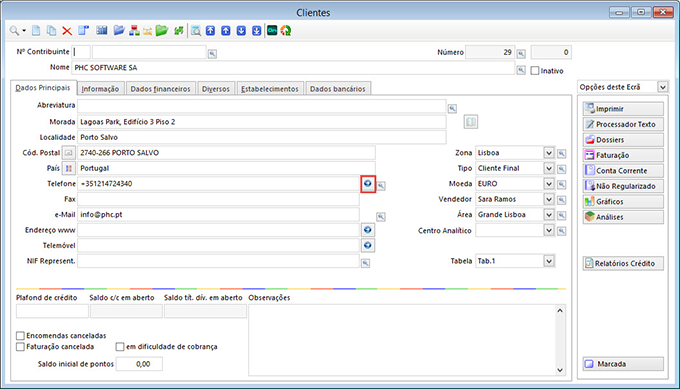This screenshot has width=680, height=389.
Task: Switch to the Informação tab
Action: [x=100, y=88]
